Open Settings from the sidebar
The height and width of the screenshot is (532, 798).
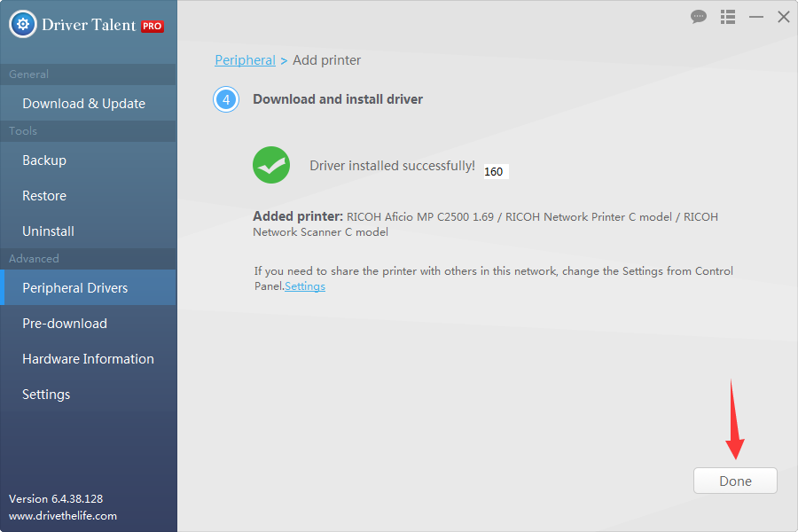[x=89, y=395]
